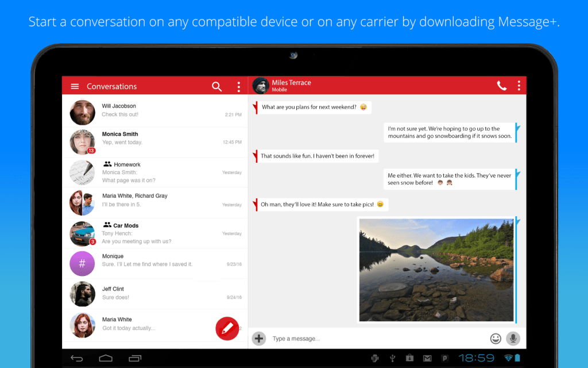The height and width of the screenshot is (368, 588).
Task: Open the emoji picker
Action: click(495, 339)
